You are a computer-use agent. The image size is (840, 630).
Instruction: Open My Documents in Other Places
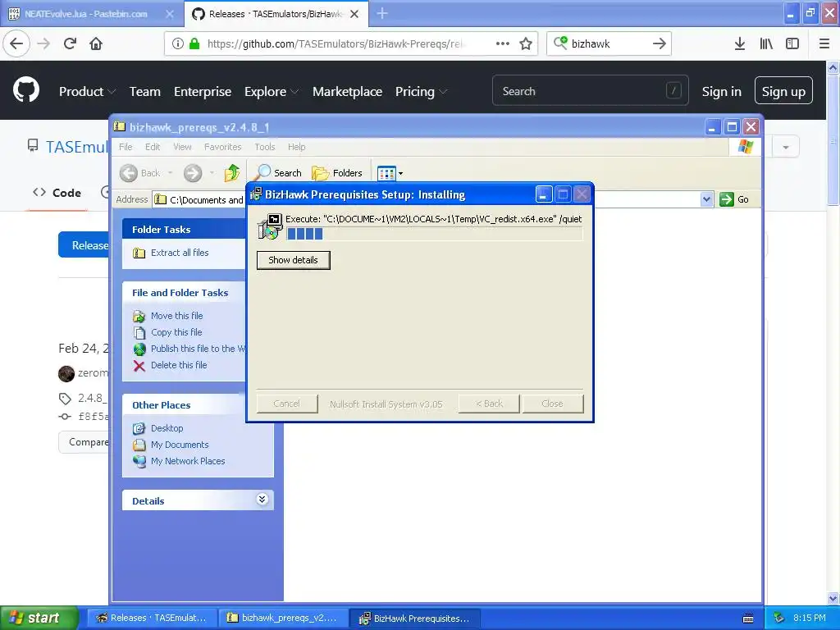pyautogui.click(x=180, y=445)
